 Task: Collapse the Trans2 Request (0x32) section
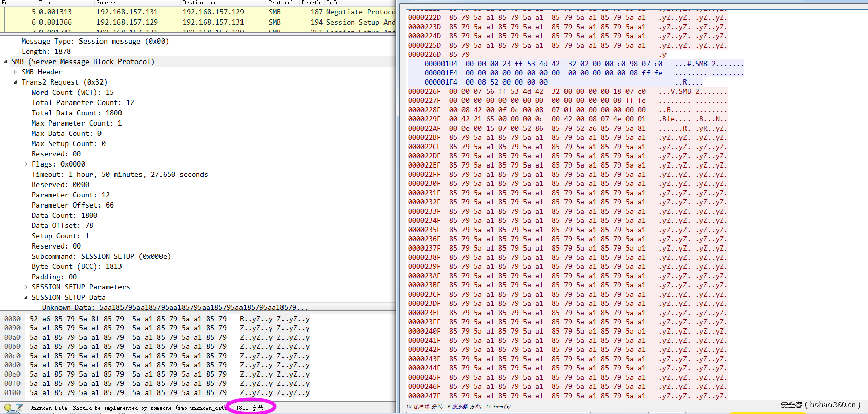pyautogui.click(x=16, y=82)
